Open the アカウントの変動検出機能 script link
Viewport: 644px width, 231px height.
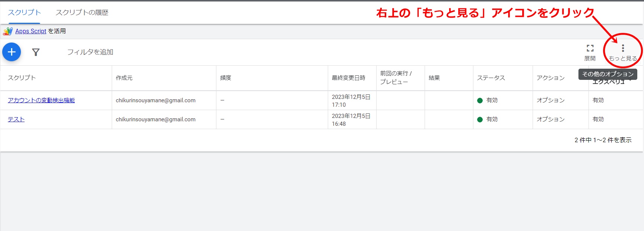click(x=41, y=100)
